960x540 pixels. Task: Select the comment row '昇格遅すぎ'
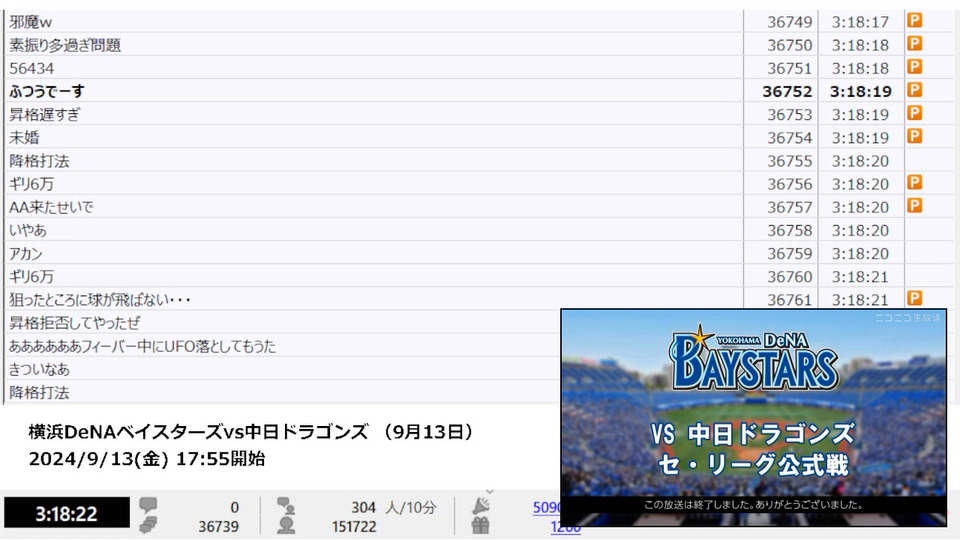coord(373,114)
